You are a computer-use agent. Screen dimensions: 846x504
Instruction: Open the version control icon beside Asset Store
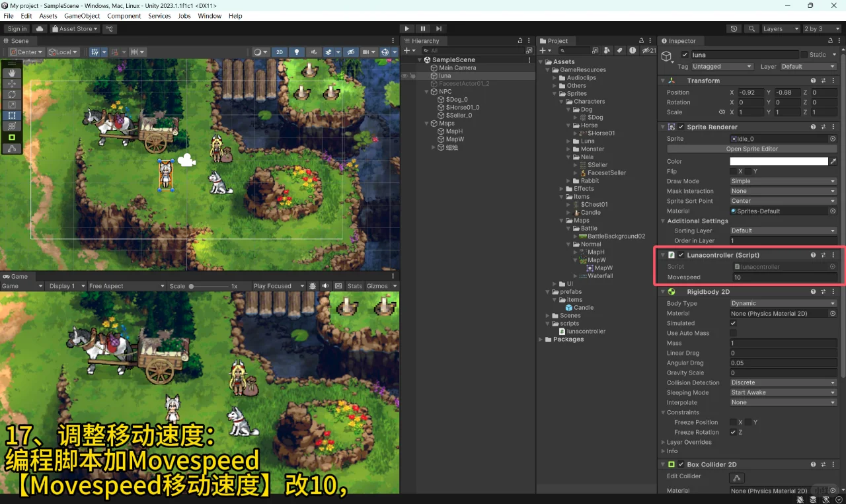pos(110,29)
